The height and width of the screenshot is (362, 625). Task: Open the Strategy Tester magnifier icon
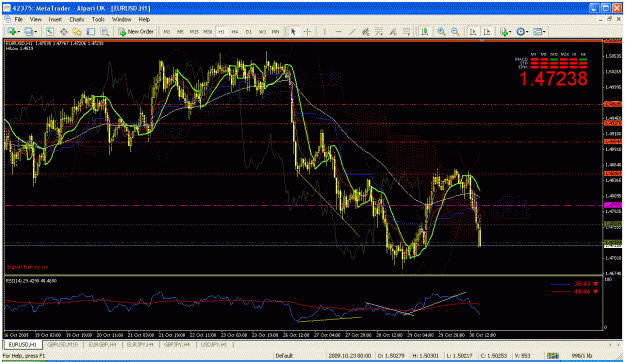[104, 31]
